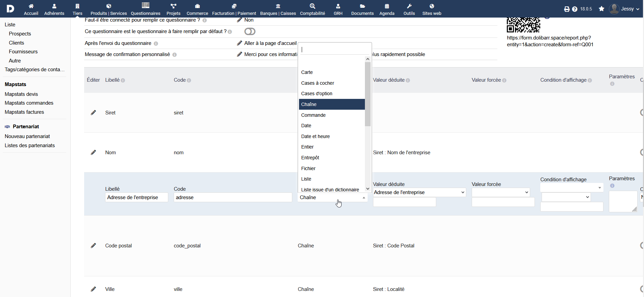Screen dimensions: 644x297
Task: Select 'Commande' option in list
Action: click(332, 115)
